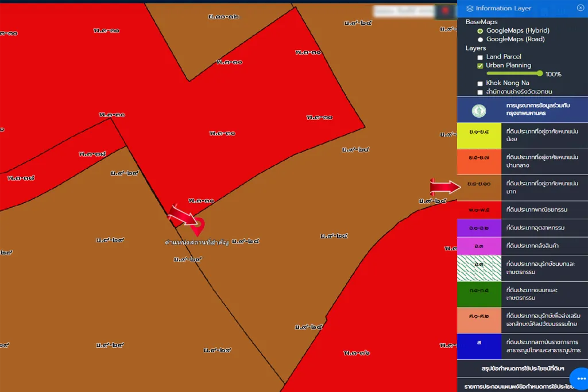Click the Information Layer stack icon
Viewport: 588px width, 392px height.
tap(470, 9)
